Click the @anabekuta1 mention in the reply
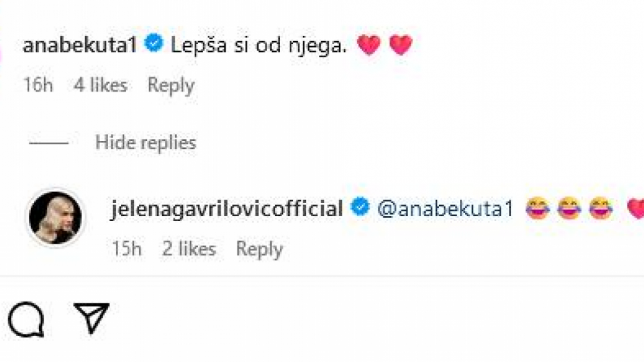Image resolution: width=644 pixels, height=362 pixels. click(445, 209)
